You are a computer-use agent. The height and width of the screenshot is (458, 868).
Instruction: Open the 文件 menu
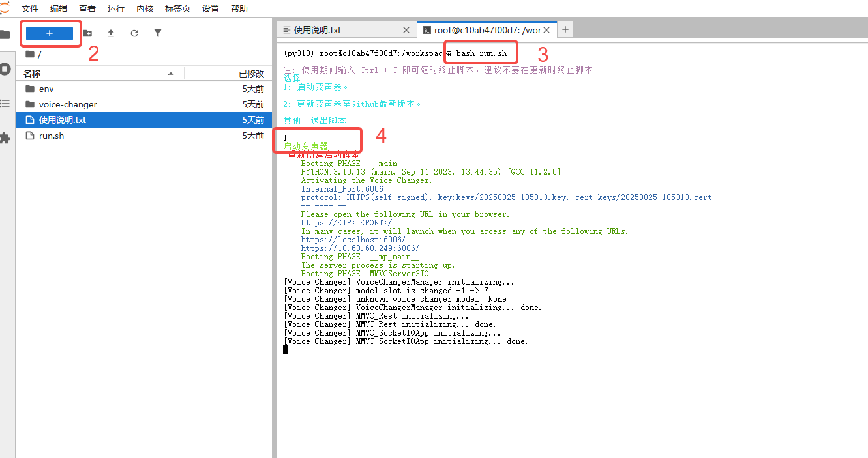(x=30, y=8)
